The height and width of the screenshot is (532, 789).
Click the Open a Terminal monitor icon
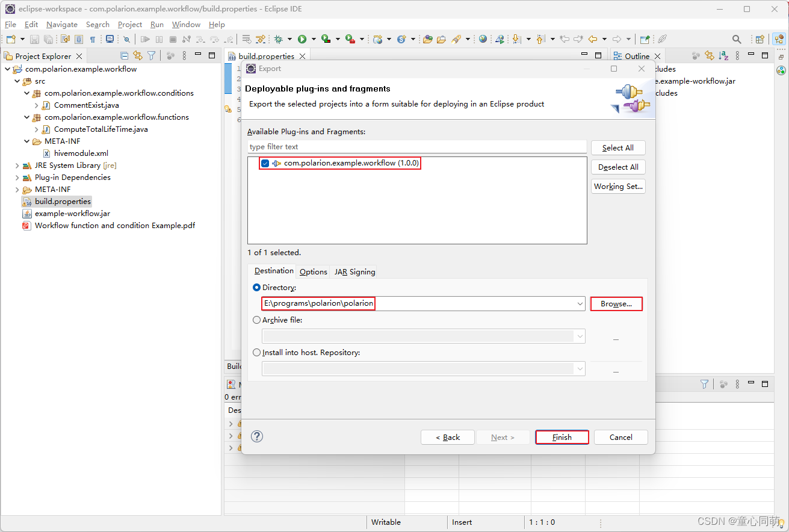[110, 39]
